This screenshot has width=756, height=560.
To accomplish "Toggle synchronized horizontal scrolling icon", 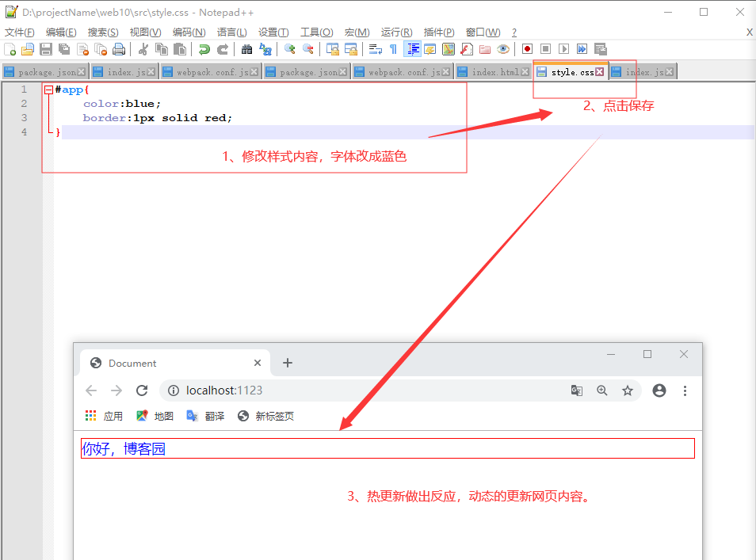I will pyautogui.click(x=351, y=49).
